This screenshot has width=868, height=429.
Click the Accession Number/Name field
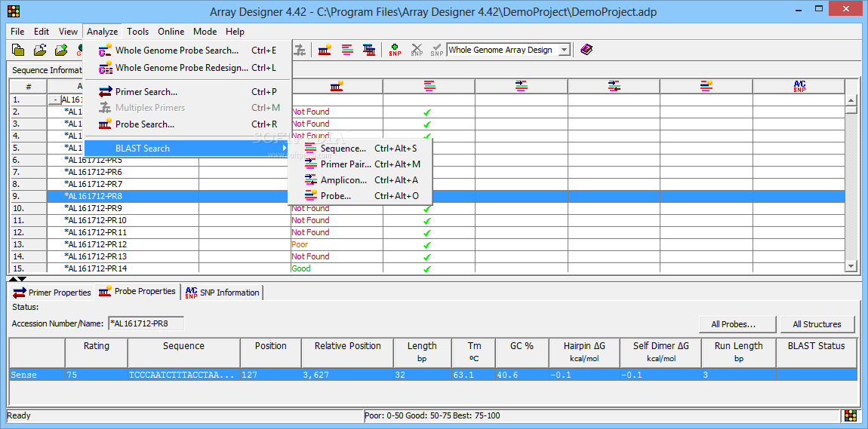[146, 323]
